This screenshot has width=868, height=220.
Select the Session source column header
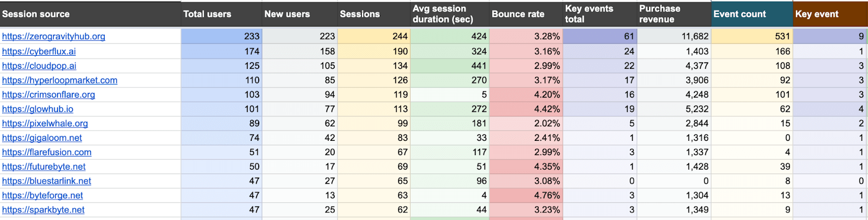90,14
